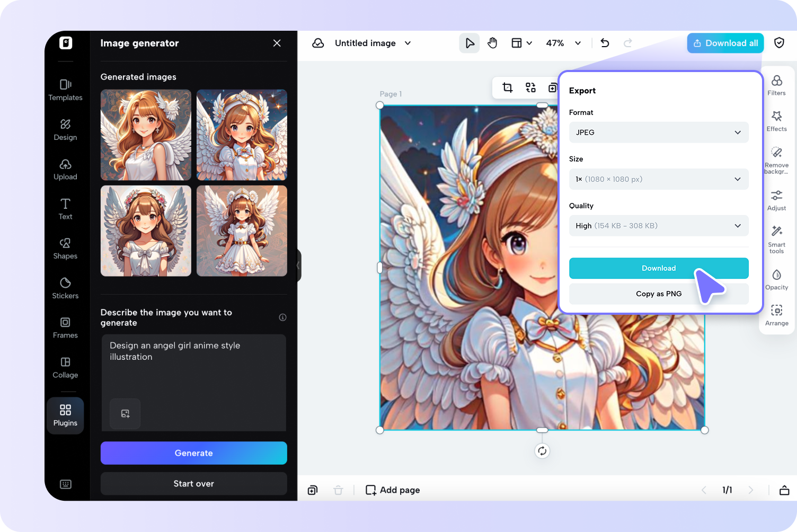
Task: Click the undo arrow
Action: (x=605, y=43)
